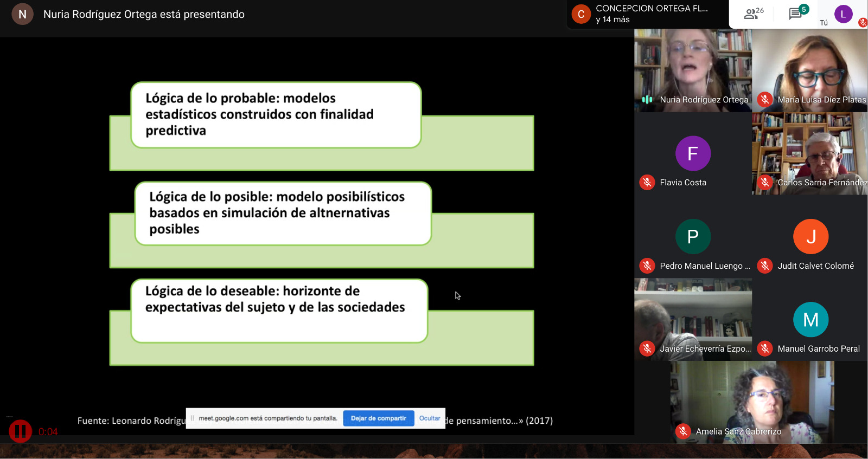Click the 'Ocultar' link
Image resolution: width=868 pixels, height=459 pixels.
click(430, 418)
